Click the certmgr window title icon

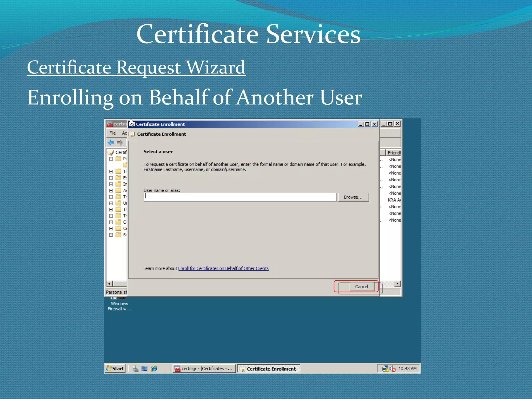pos(110,124)
